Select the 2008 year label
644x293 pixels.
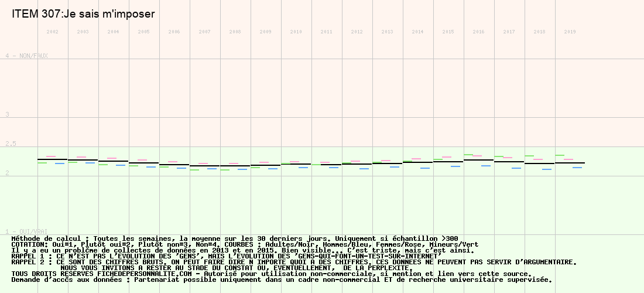tap(235, 32)
